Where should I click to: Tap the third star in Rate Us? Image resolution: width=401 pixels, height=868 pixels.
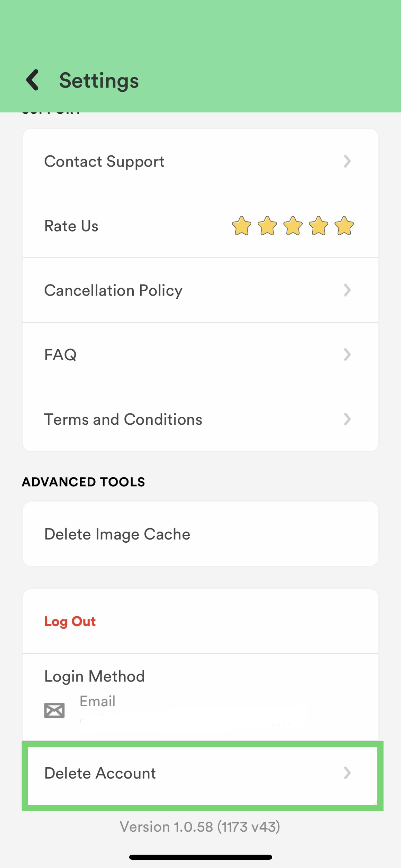(293, 226)
